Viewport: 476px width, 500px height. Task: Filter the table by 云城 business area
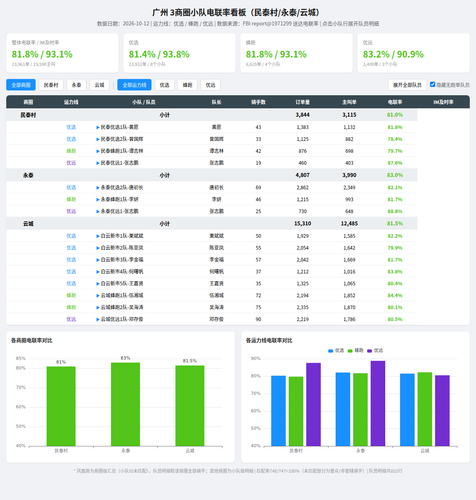(99, 85)
